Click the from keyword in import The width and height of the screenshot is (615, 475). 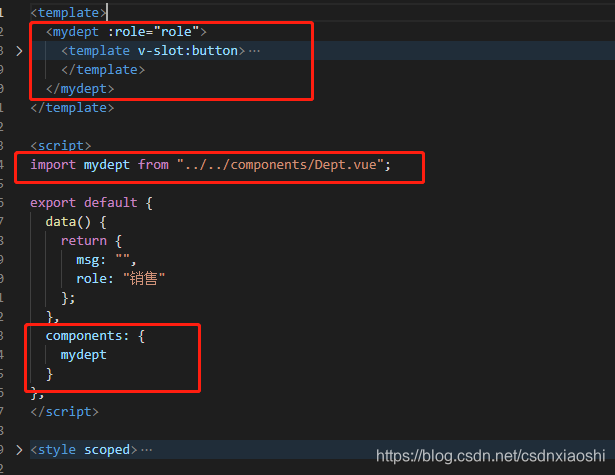click(153, 165)
